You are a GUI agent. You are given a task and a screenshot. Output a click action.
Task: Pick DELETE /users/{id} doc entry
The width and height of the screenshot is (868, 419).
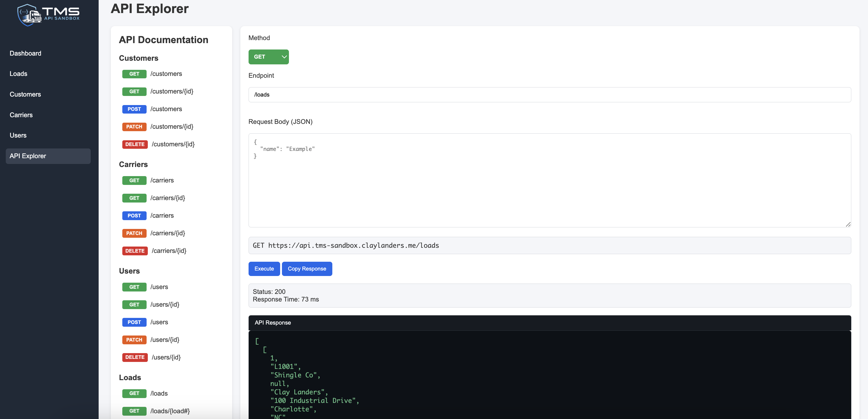tap(152, 357)
